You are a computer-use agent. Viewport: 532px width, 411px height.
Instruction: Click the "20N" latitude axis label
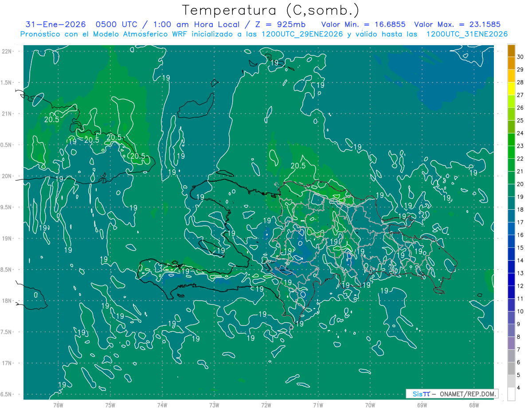[7, 176]
